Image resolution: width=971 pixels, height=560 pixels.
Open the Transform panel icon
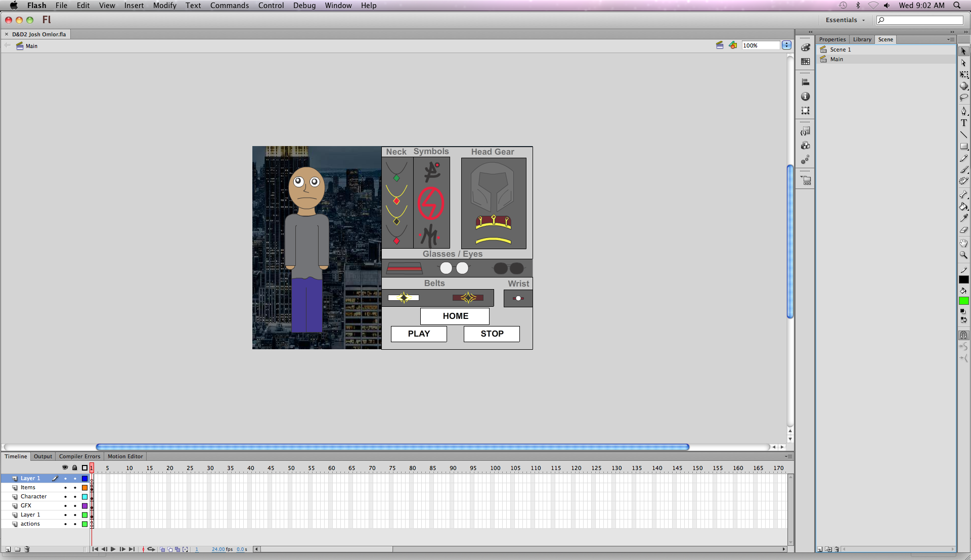click(805, 110)
